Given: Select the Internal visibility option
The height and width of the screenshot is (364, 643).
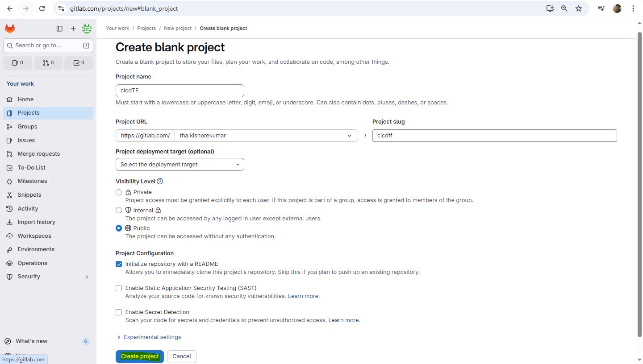Looking at the screenshot, I should [x=119, y=210].
